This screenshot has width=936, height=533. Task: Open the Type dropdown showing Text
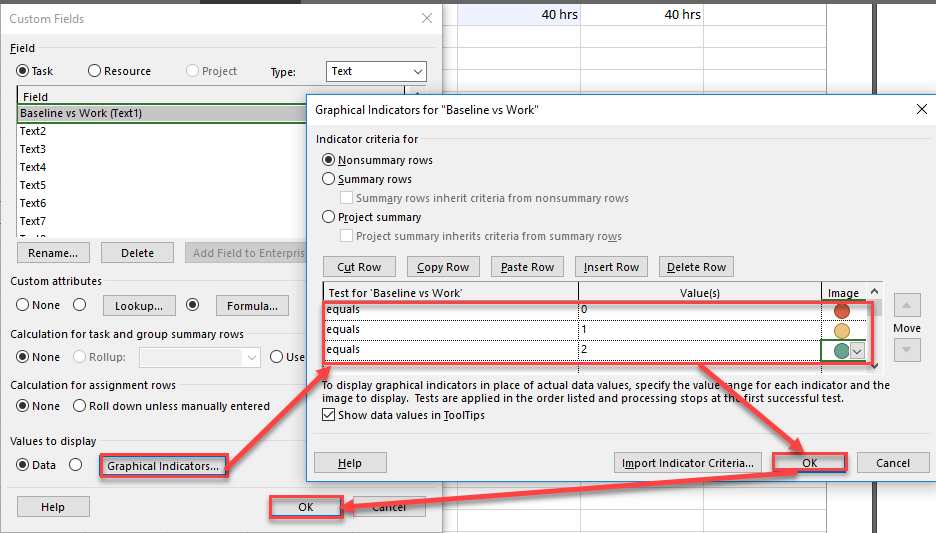[376, 71]
